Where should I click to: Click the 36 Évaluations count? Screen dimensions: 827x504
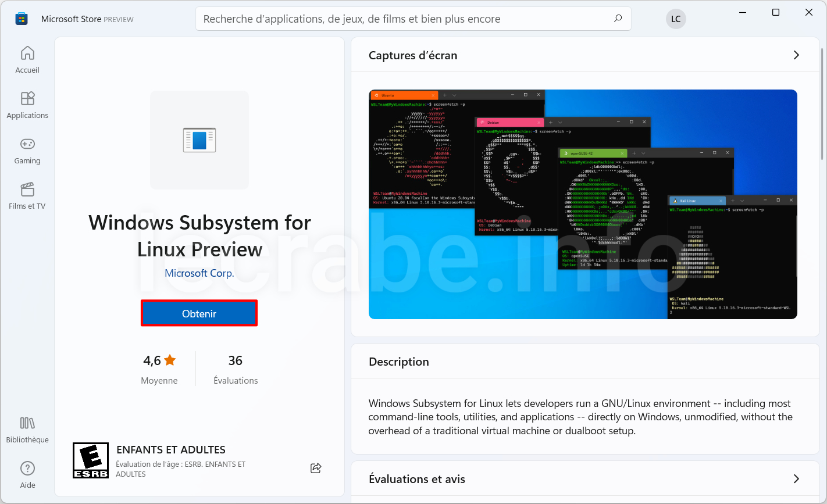coord(236,369)
